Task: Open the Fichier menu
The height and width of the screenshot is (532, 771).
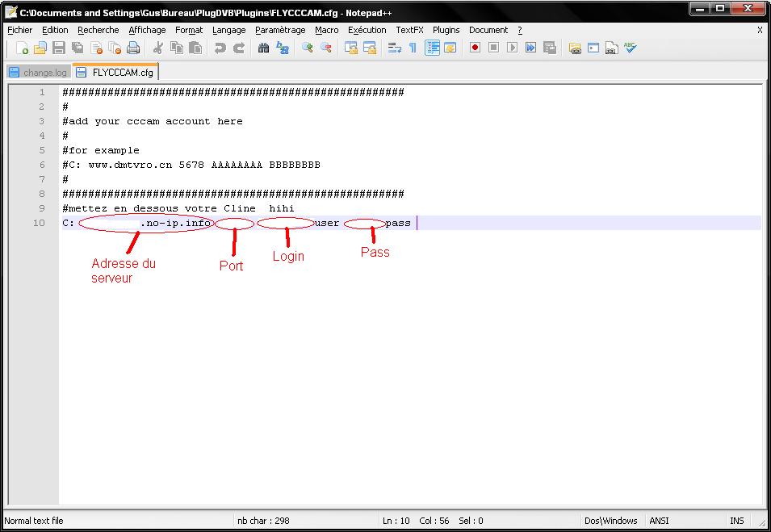Action: pyautogui.click(x=19, y=30)
